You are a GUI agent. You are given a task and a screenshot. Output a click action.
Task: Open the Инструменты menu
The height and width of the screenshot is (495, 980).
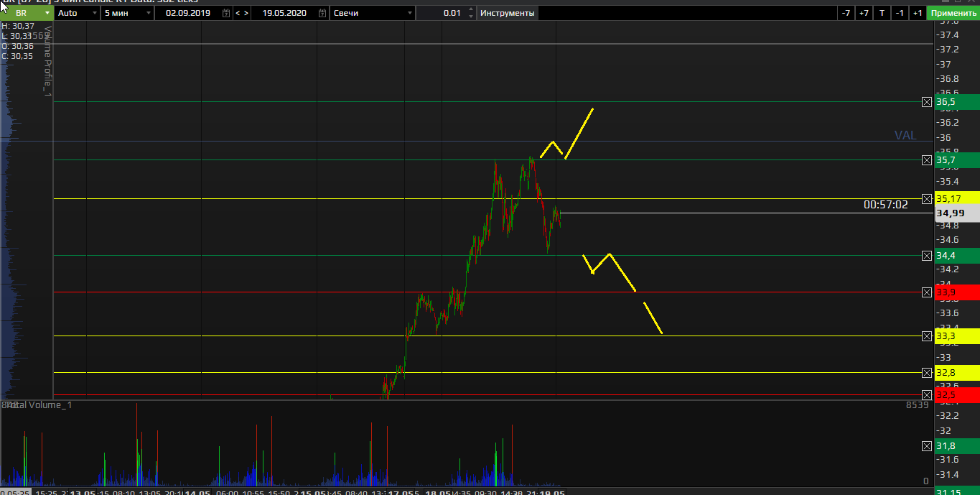click(507, 13)
